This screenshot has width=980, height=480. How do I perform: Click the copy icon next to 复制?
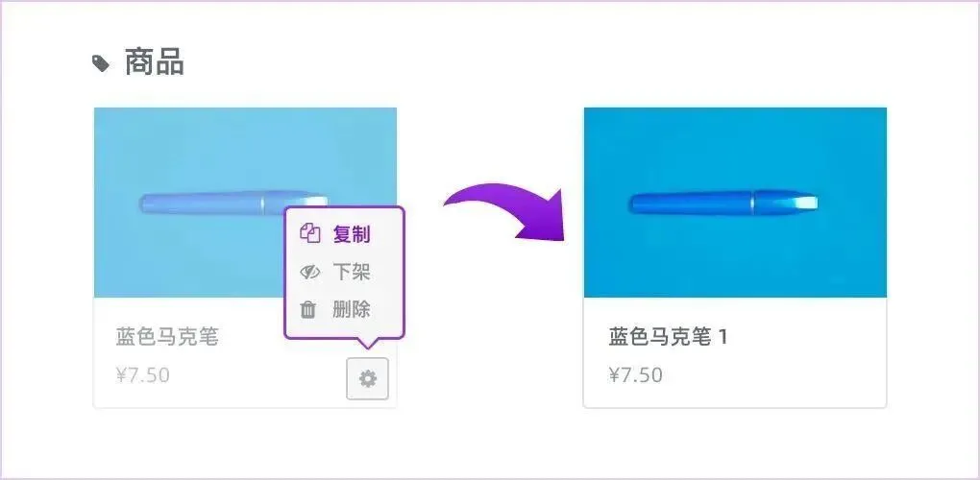click(310, 233)
